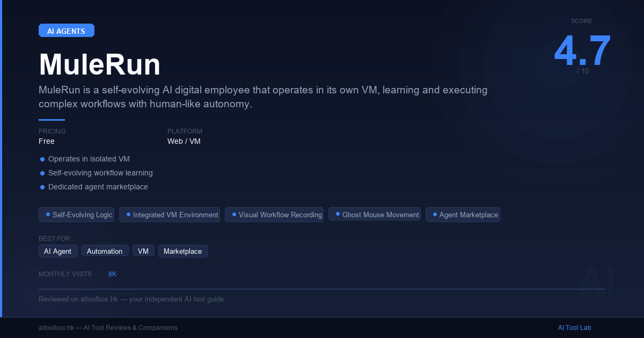Screen dimensions: 644x338
Task: Click the 4.7 score value
Action: click(582, 51)
